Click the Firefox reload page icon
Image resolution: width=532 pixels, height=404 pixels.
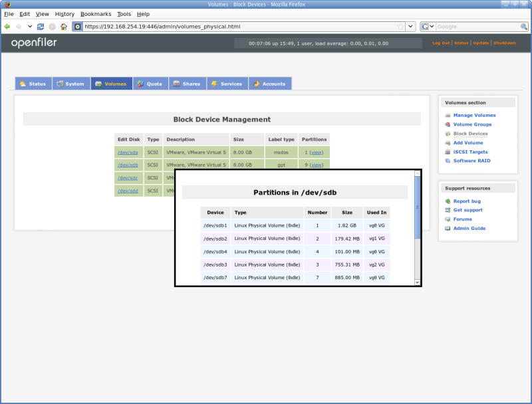[41, 27]
